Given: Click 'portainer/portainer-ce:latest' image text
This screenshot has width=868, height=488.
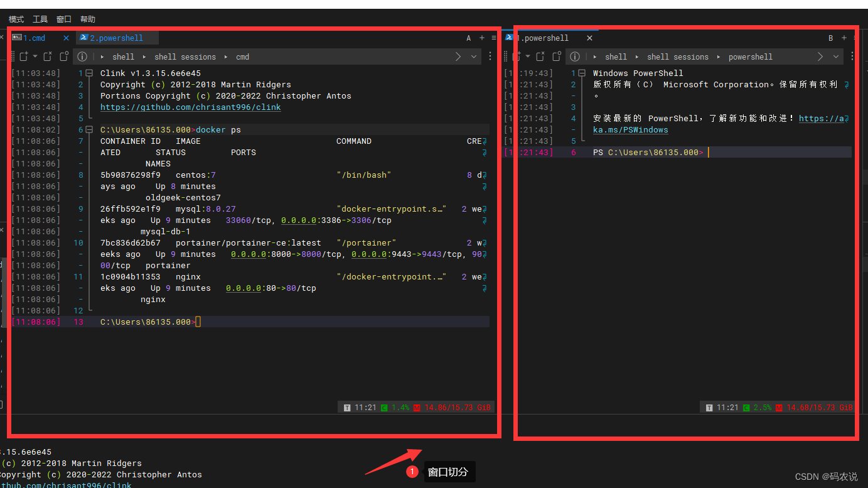Looking at the screenshot, I should 249,243.
